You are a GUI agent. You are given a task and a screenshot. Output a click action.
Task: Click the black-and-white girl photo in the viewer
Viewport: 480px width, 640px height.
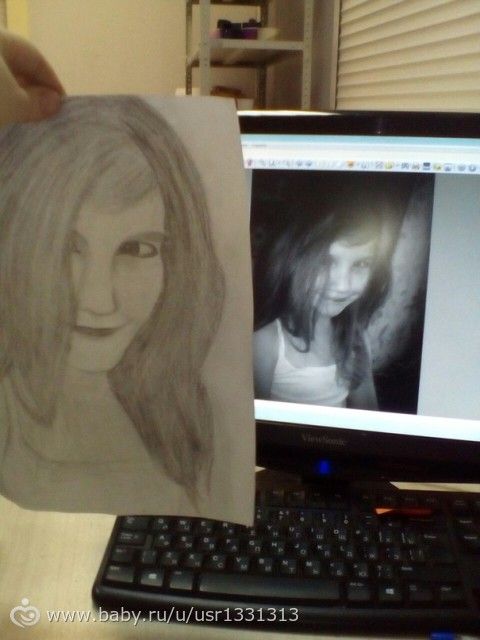click(x=343, y=293)
